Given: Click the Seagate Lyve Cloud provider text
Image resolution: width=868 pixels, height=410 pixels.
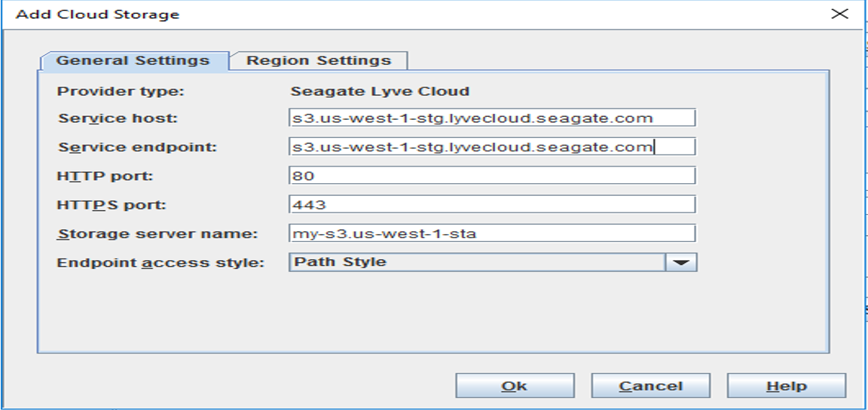Looking at the screenshot, I should point(380,91).
